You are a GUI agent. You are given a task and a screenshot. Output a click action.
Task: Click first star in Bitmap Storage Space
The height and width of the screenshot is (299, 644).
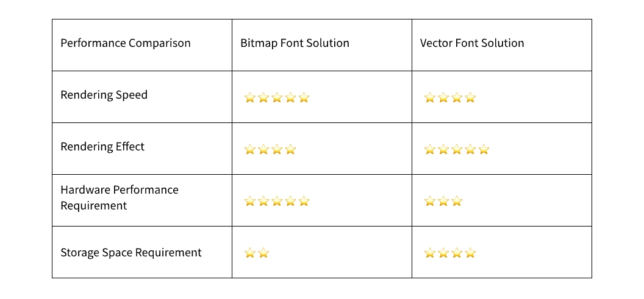(249, 253)
